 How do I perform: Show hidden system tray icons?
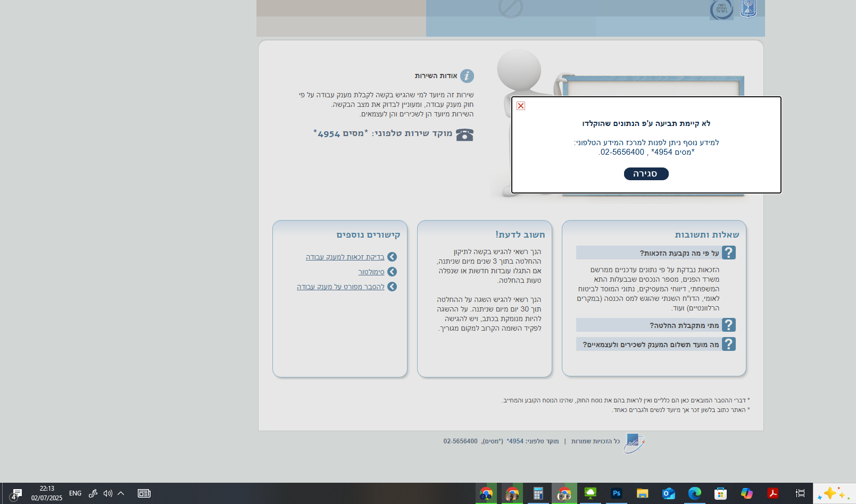121,493
